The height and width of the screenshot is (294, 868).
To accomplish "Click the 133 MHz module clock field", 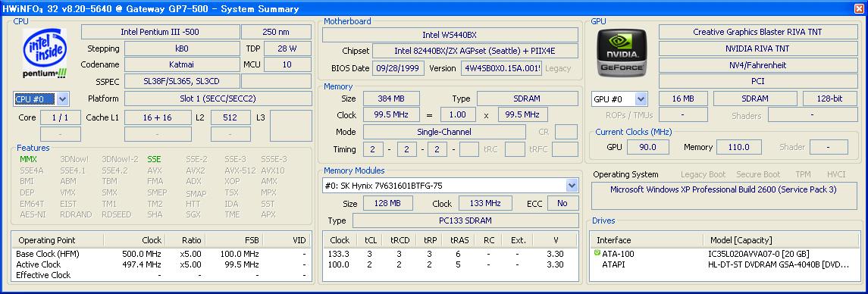I will pos(485,203).
